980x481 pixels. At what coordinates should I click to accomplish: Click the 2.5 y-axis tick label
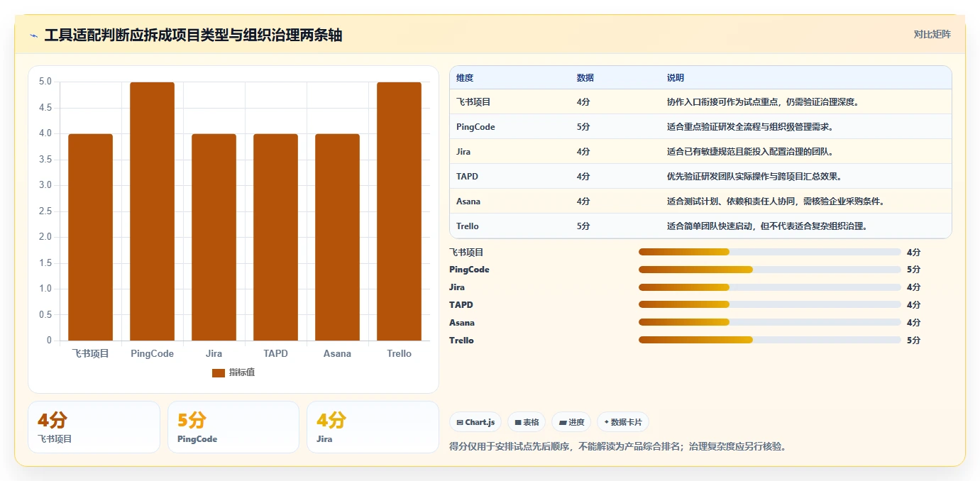(45, 211)
